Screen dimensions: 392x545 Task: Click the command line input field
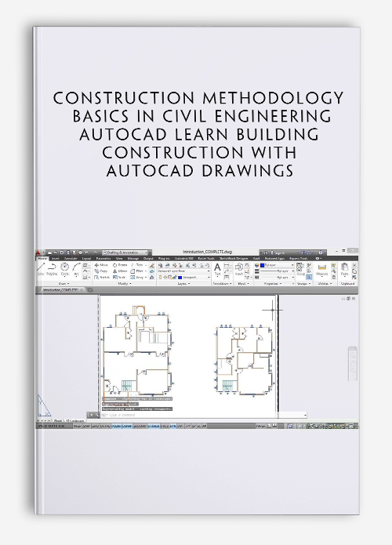(x=205, y=415)
